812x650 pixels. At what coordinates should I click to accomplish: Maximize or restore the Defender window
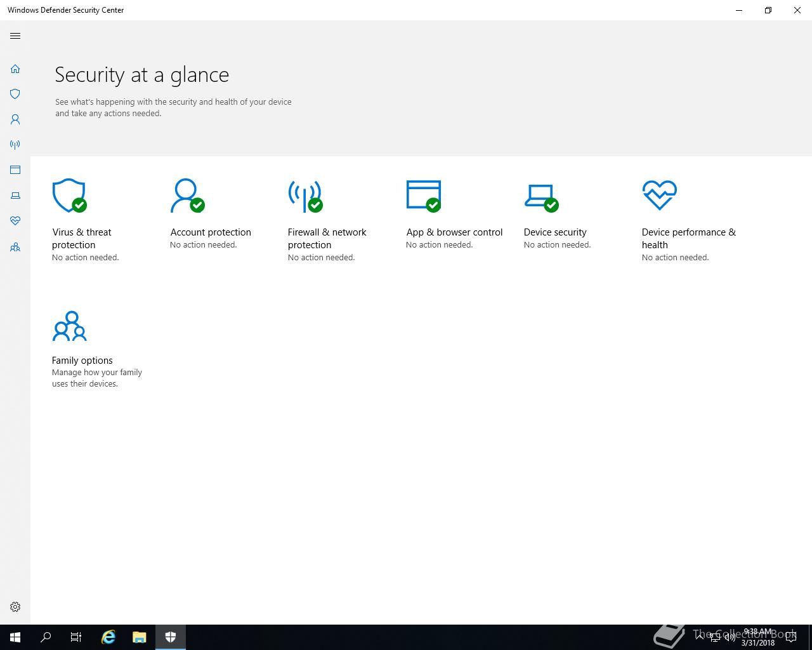tap(768, 10)
